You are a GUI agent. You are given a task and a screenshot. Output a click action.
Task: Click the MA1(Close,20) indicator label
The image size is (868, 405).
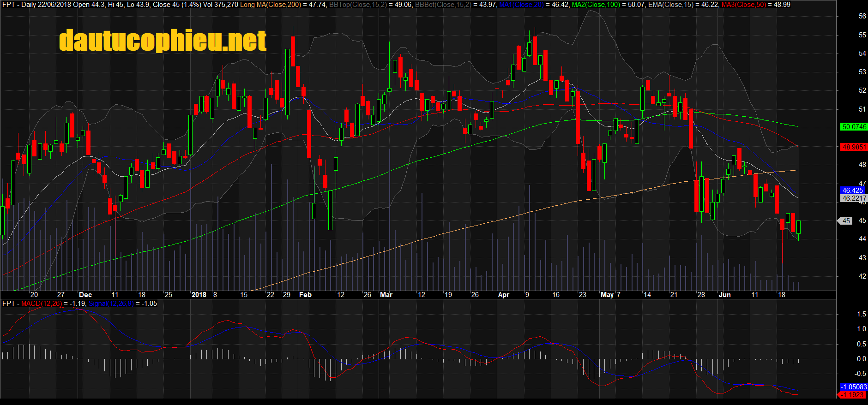[x=521, y=5]
